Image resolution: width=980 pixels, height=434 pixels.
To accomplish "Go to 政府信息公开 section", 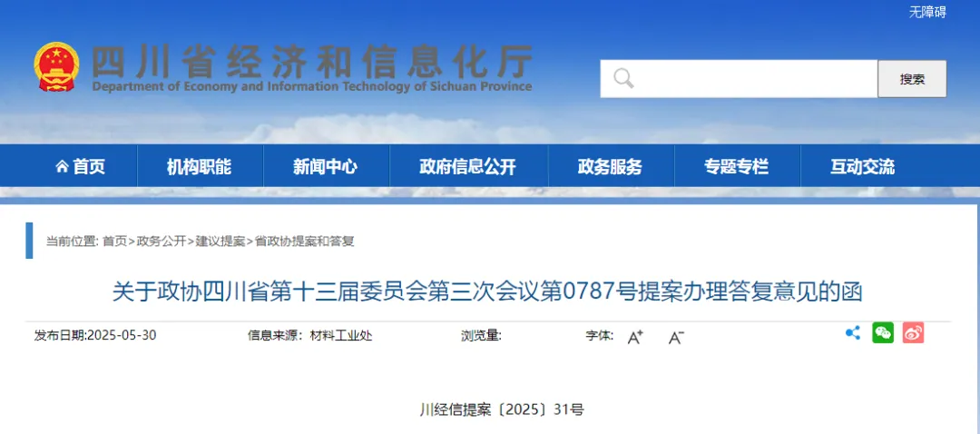I will [x=467, y=167].
